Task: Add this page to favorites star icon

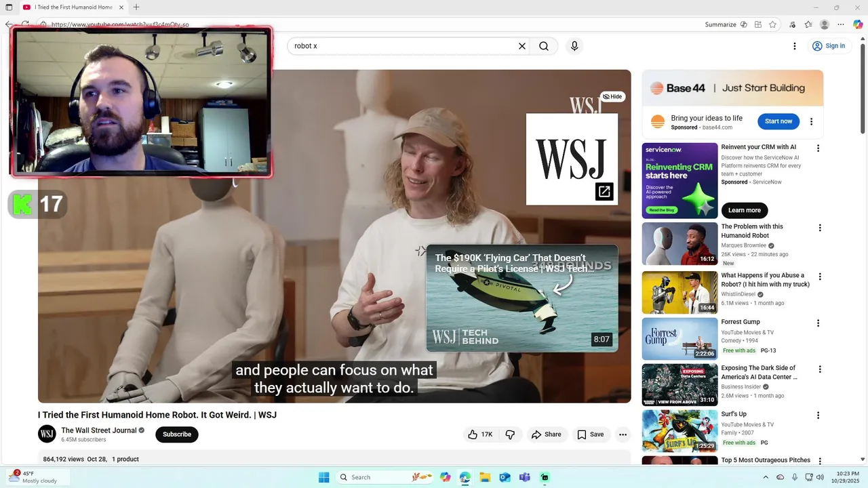Action: 772,24
